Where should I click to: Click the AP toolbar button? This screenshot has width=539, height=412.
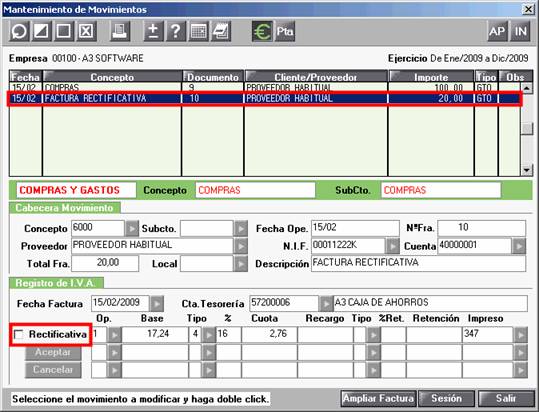click(497, 31)
